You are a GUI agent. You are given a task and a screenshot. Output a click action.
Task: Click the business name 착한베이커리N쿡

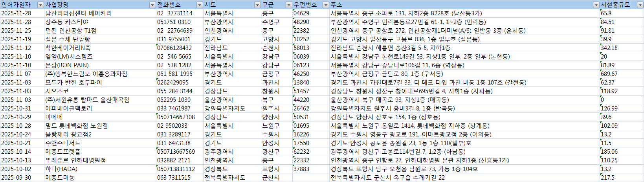pyautogui.click(x=100, y=48)
